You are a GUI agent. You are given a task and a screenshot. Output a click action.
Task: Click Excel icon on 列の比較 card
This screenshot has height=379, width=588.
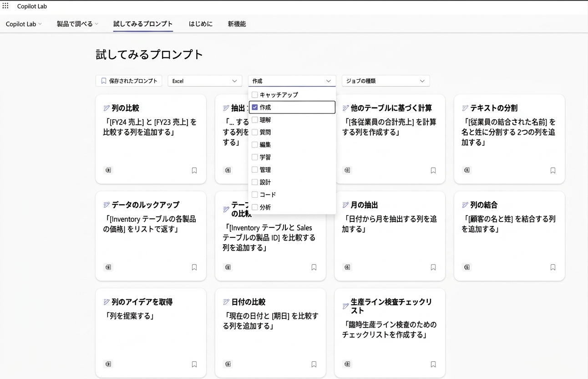click(x=108, y=170)
